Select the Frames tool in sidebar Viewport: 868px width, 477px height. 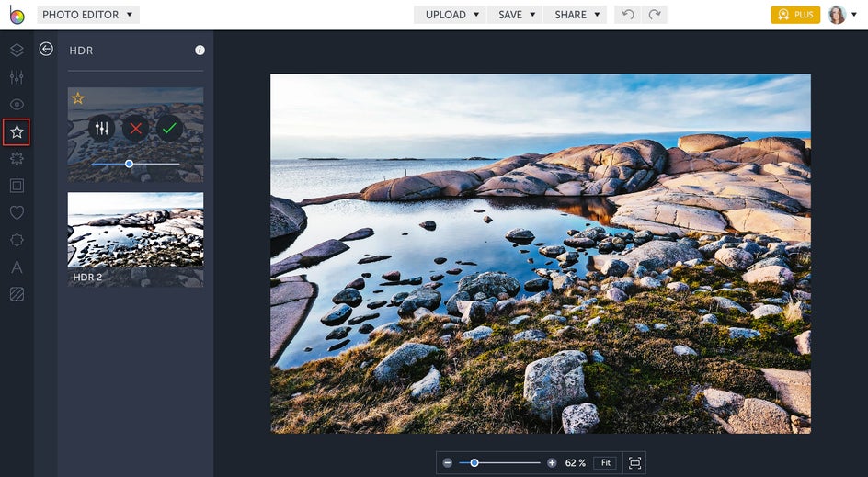click(17, 186)
